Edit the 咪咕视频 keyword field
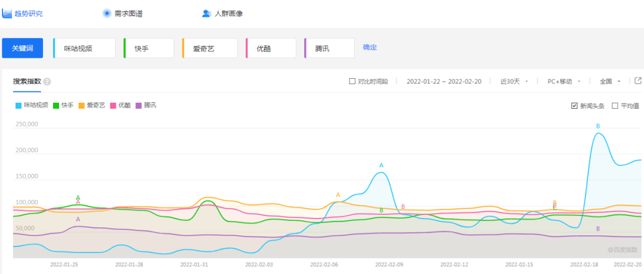 [x=85, y=48]
